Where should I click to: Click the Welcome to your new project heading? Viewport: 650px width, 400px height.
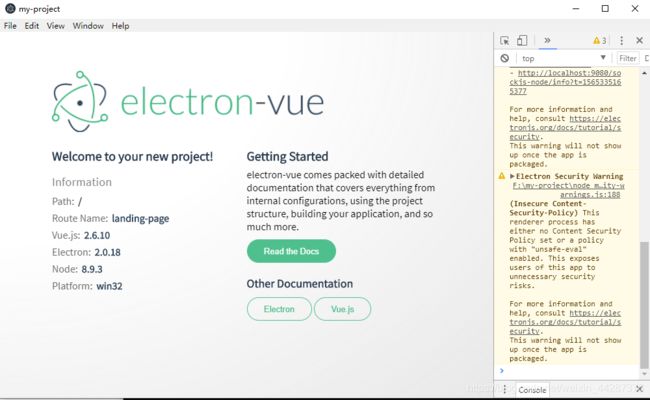[x=132, y=157]
